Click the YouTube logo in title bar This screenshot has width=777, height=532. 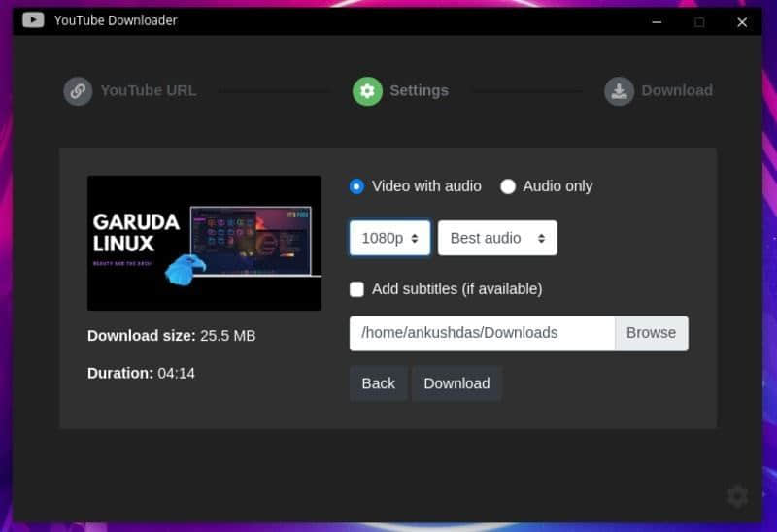[x=33, y=20]
